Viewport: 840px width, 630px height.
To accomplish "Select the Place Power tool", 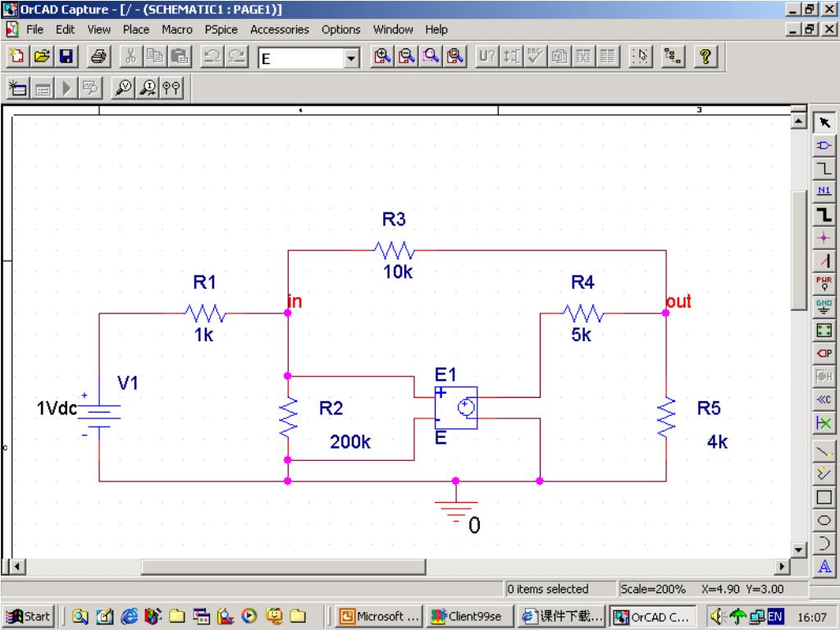I will point(824,284).
